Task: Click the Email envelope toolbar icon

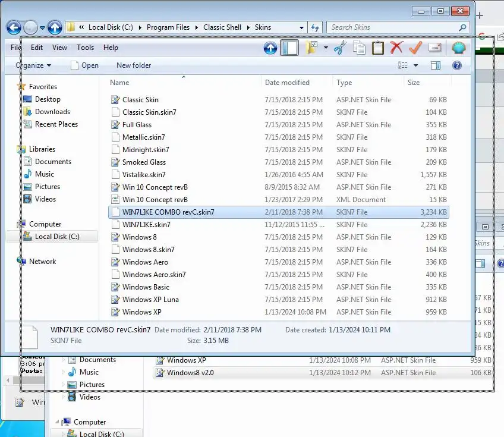Action: 434,48
